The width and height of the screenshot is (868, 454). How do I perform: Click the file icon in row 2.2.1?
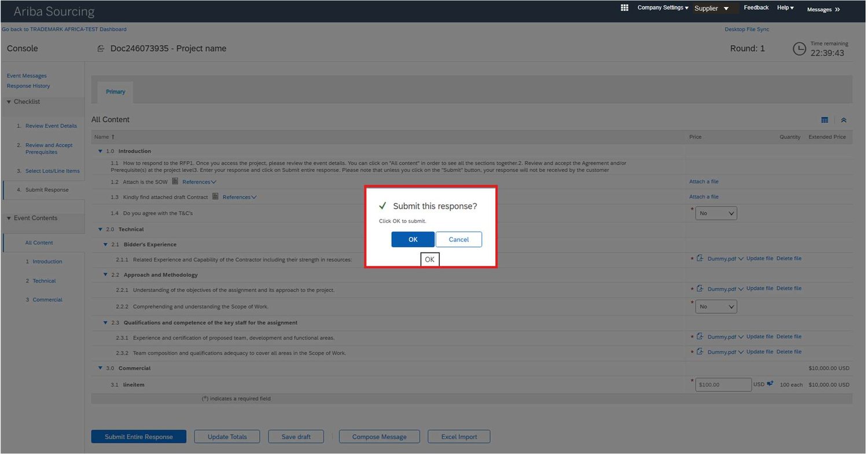pos(700,288)
